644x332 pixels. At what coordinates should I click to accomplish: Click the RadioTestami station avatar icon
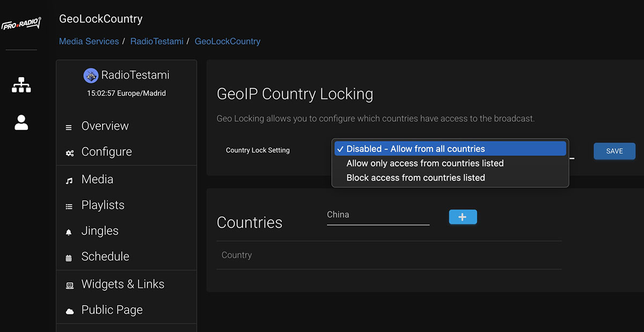point(91,75)
